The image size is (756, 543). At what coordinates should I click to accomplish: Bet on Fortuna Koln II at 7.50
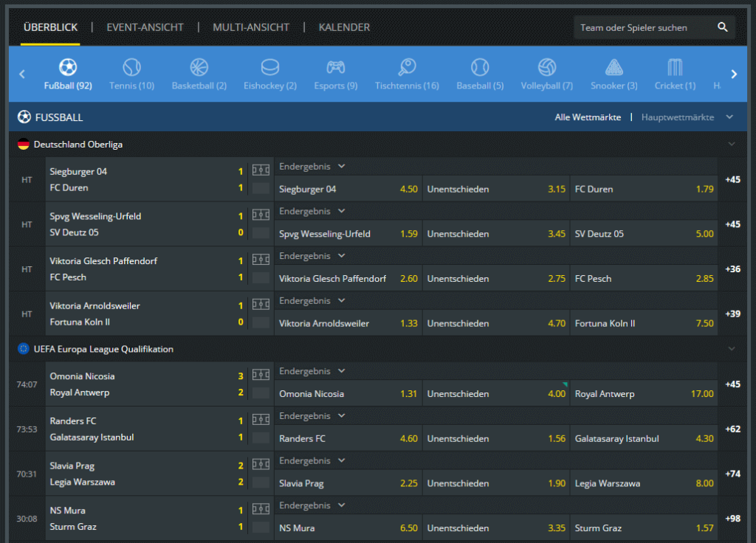pyautogui.click(x=644, y=323)
